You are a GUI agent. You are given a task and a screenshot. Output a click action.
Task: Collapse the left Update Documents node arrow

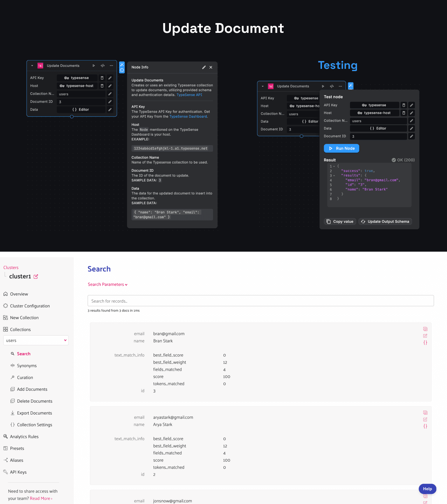(x=32, y=66)
